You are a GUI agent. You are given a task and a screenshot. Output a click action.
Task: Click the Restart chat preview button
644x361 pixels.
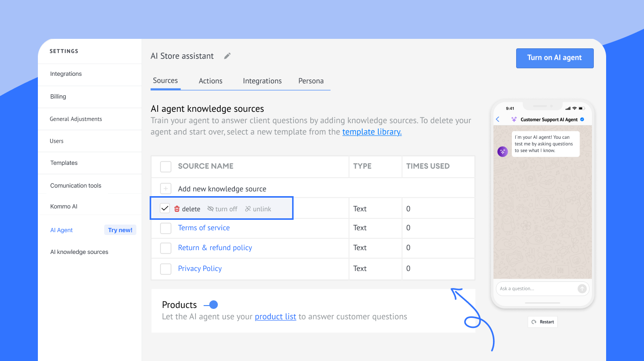543,322
